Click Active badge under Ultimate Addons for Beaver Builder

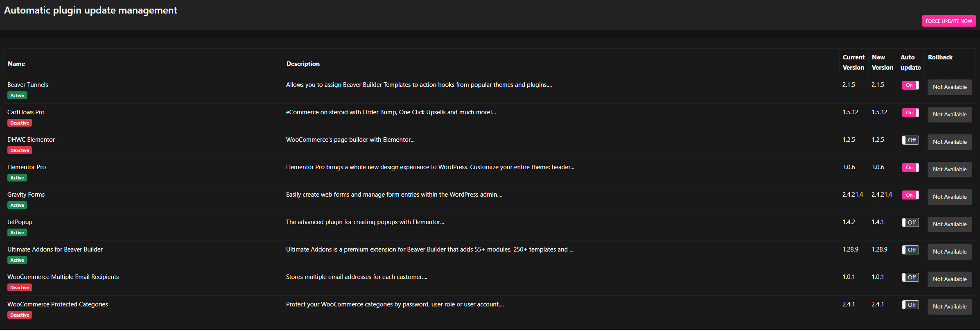pos(17,260)
